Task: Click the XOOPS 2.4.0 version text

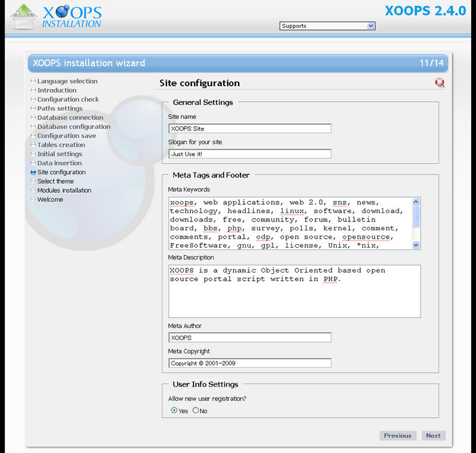Action: pos(425,11)
